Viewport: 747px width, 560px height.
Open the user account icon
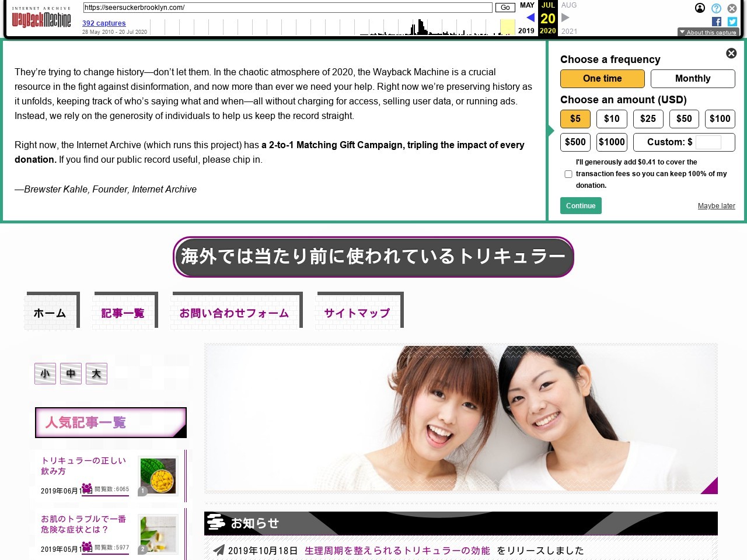pyautogui.click(x=700, y=8)
